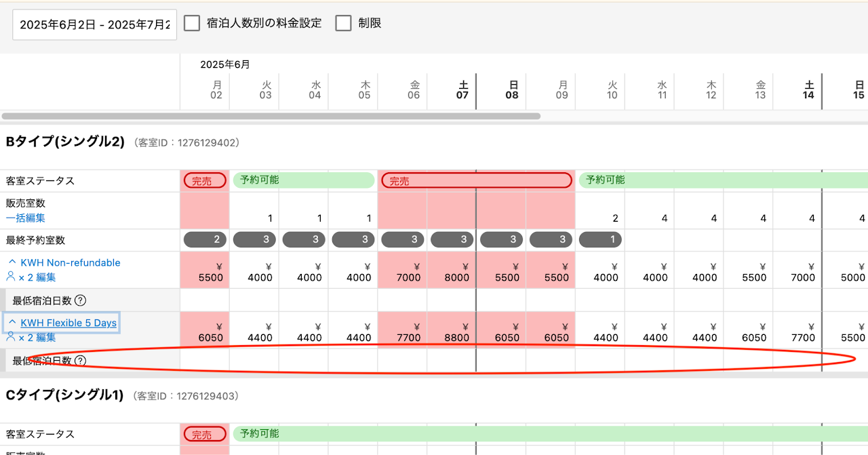The height and width of the screenshot is (455, 868).
Task: Click the horizontal calendar scrollbar
Action: tap(271, 116)
